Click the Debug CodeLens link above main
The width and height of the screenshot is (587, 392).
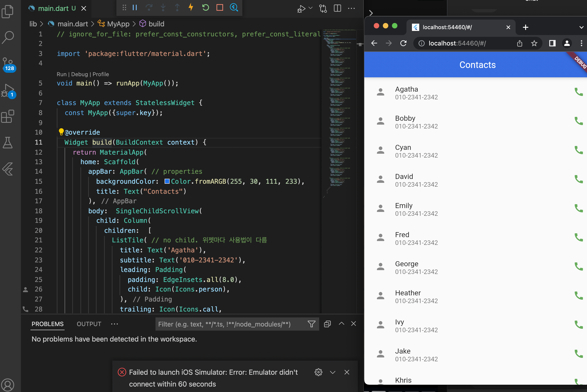80,74
